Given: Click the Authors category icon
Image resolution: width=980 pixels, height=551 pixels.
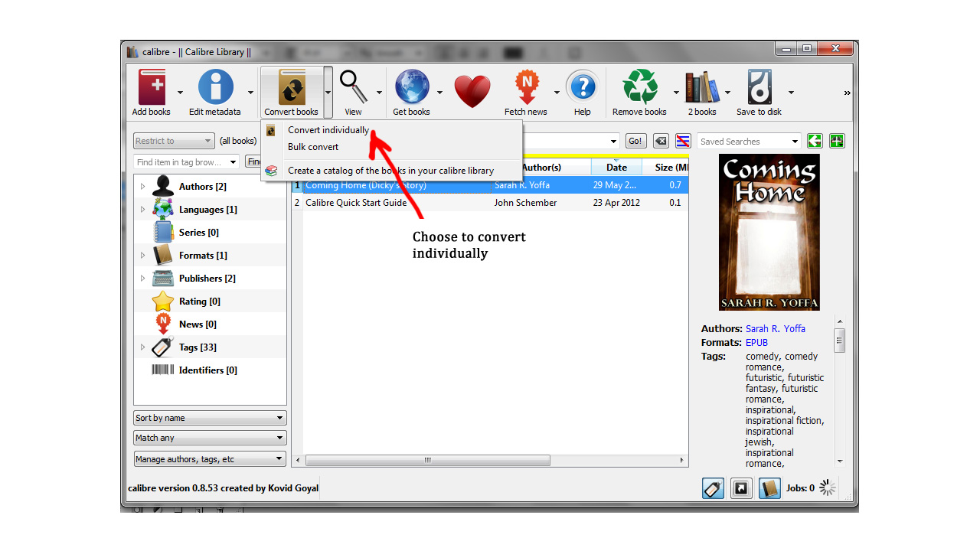Looking at the screenshot, I should [163, 186].
